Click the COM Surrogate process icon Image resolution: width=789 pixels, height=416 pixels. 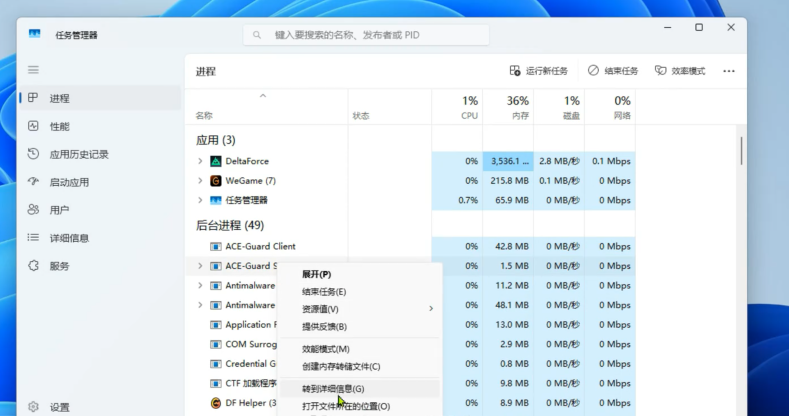(216, 345)
